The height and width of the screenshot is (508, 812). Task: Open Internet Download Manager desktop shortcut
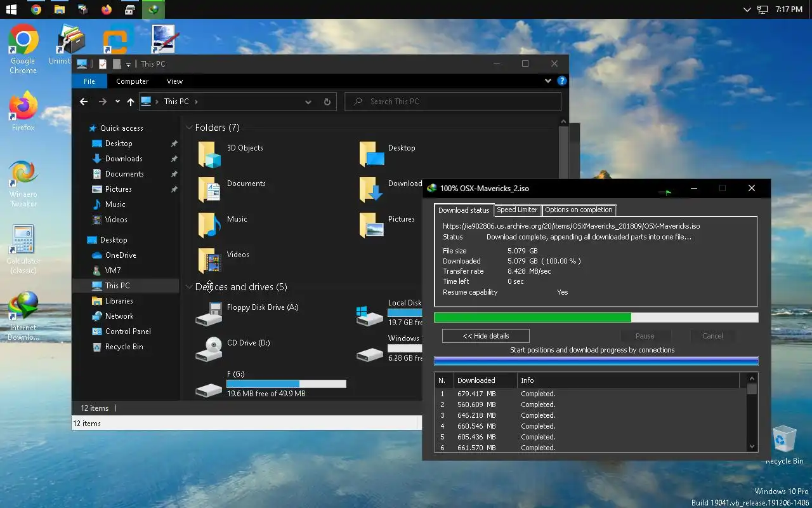pos(23,316)
